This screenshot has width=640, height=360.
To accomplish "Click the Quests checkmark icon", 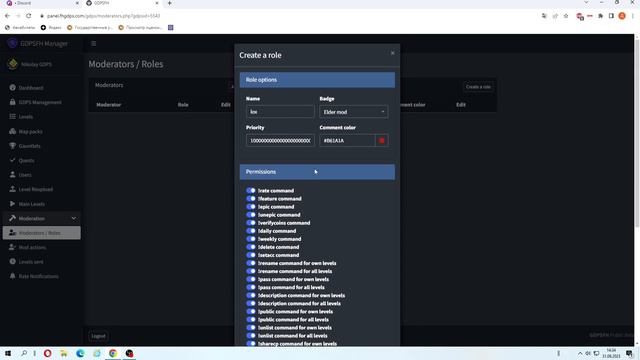I will (12, 160).
